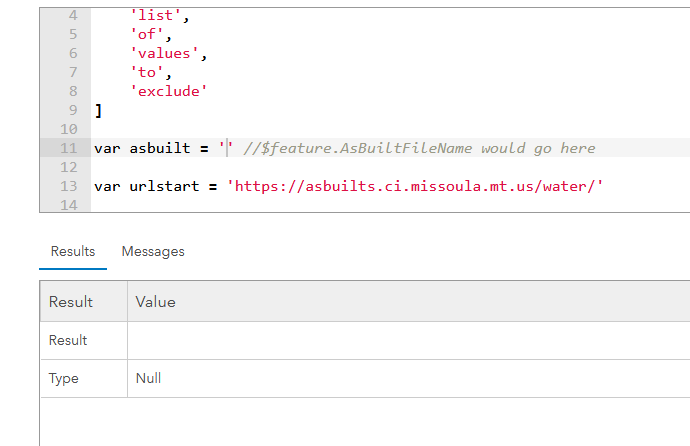
Task: Select the Results tab
Action: click(73, 252)
